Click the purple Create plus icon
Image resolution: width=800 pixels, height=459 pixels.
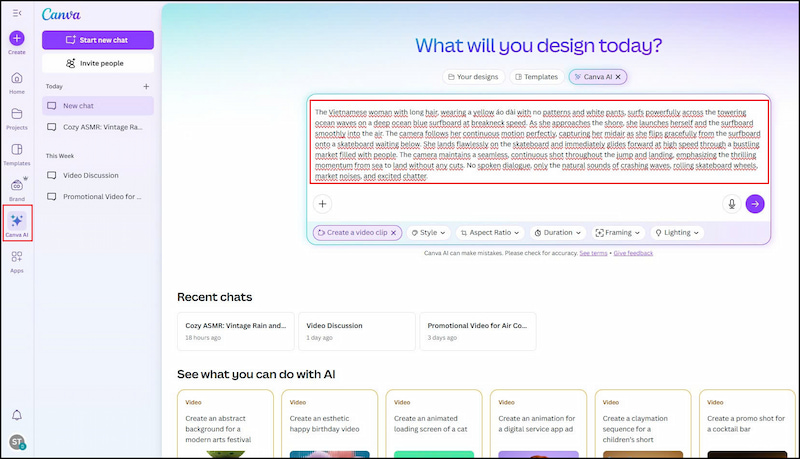coord(17,38)
